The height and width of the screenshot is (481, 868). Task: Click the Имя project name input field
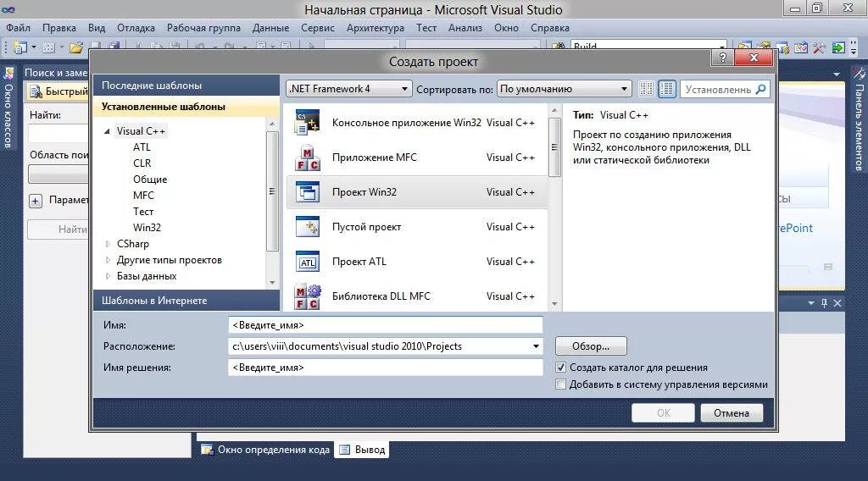(386, 325)
